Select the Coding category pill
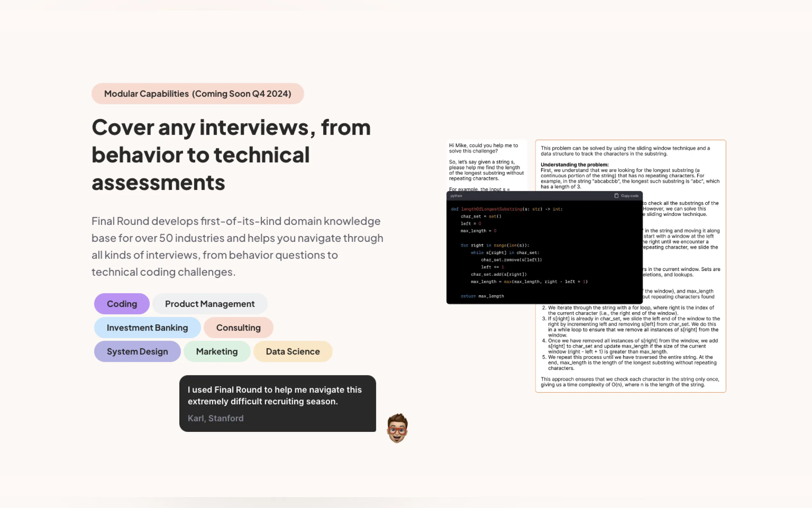 tap(121, 304)
